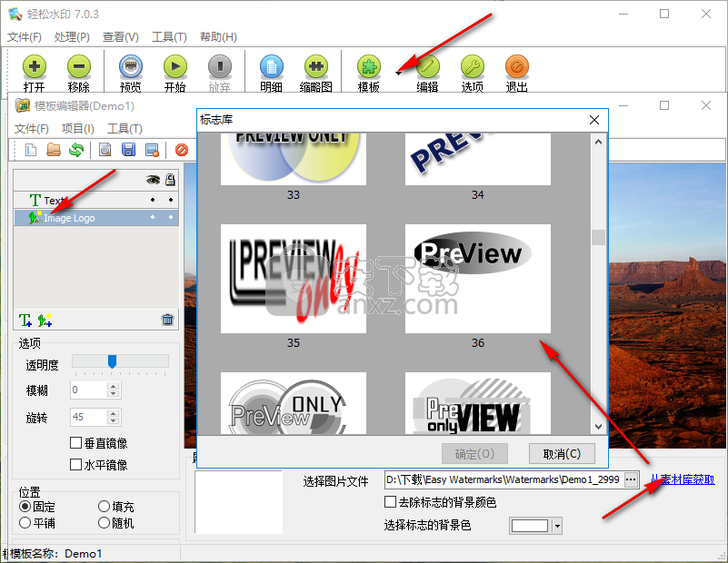Check 去除标志的背景颜色 option
Image resolution: width=728 pixels, height=563 pixels.
(390, 502)
